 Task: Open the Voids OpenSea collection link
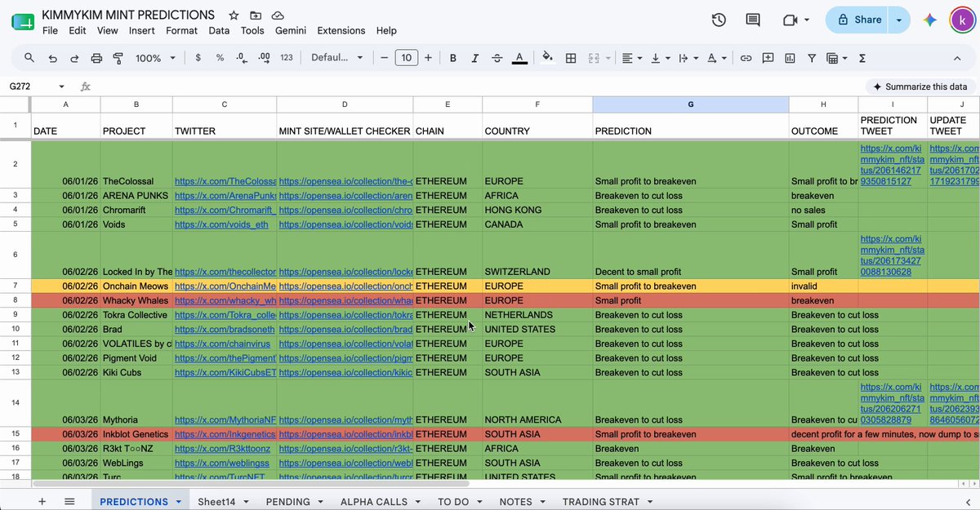click(x=345, y=224)
